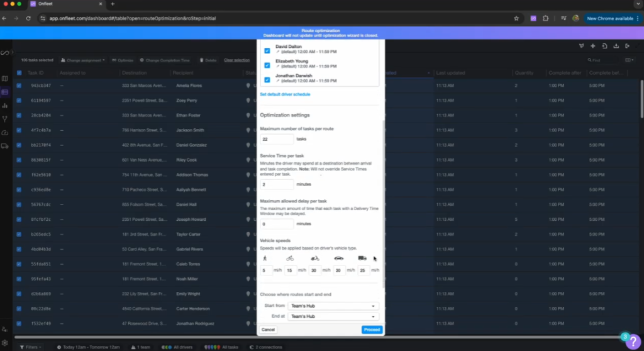The image size is (644, 351).
Task: Open the Filters dropdown in bottom bar
Action: click(x=31, y=347)
